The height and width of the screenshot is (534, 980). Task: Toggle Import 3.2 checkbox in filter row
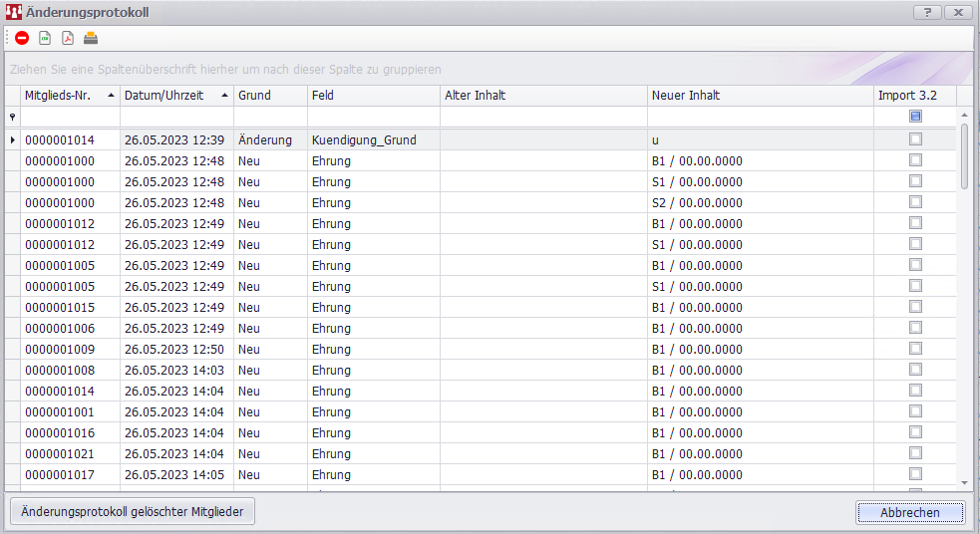(915, 117)
